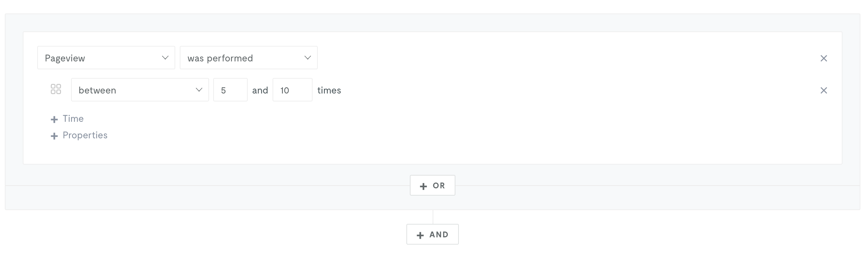Image resolution: width=868 pixels, height=267 pixels.
Task: Click the chevron arrow on Pageview dropdown
Action: 165,58
